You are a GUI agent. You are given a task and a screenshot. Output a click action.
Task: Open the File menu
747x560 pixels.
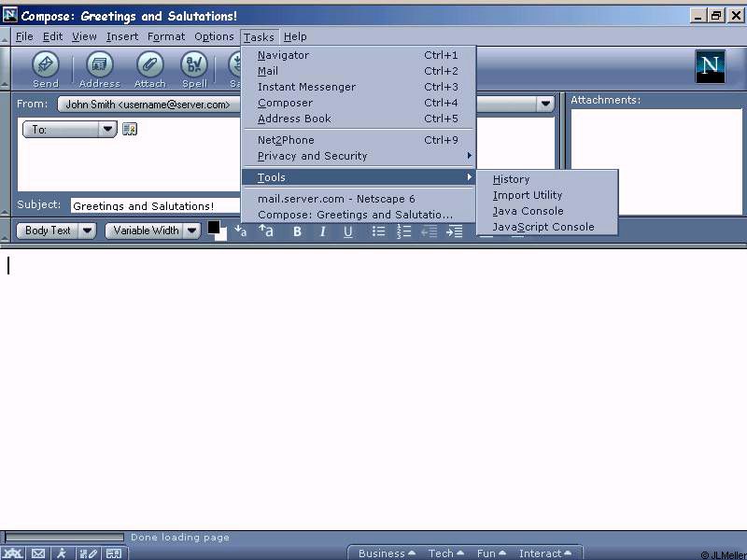24,36
